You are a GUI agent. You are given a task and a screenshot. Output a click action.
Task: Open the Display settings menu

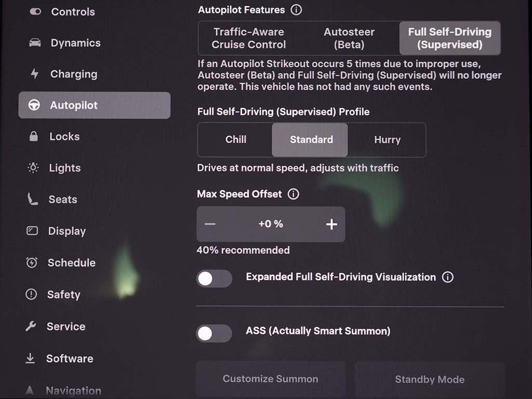[x=66, y=231]
